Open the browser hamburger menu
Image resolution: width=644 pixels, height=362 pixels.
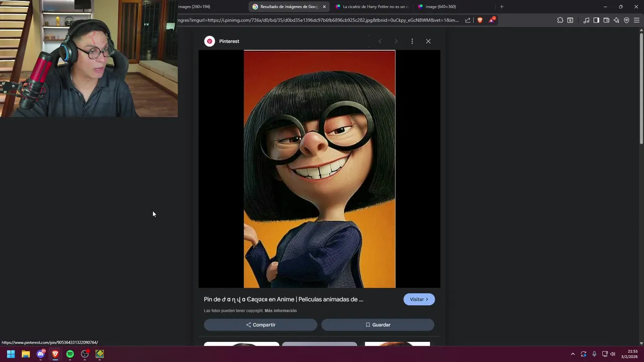click(x=636, y=20)
